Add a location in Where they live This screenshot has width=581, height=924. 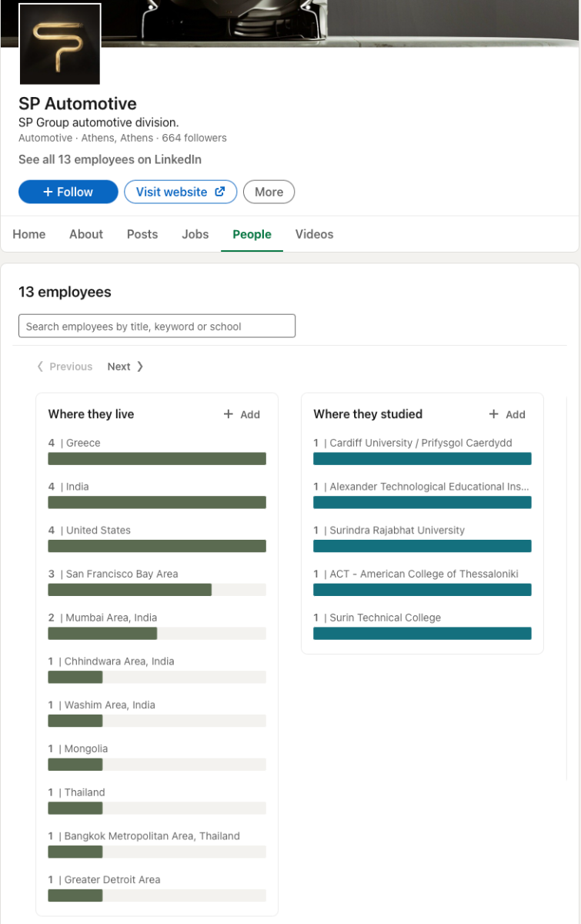click(x=242, y=414)
